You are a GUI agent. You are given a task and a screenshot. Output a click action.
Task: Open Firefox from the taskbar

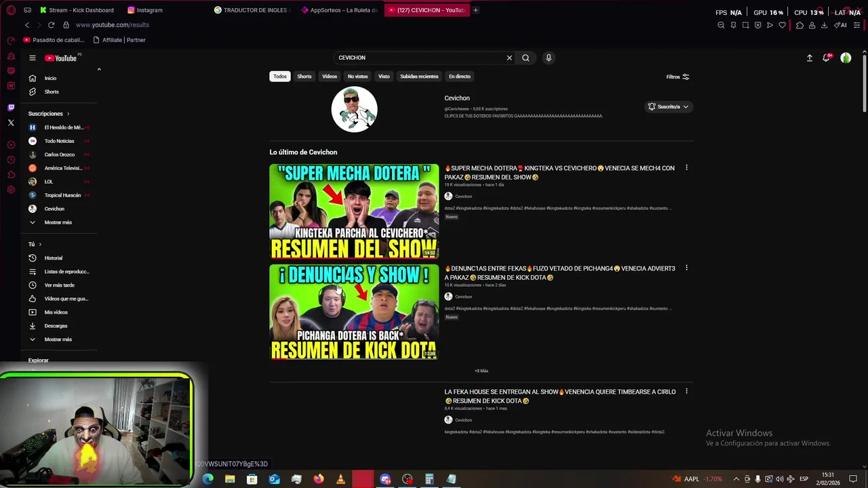coord(319,479)
